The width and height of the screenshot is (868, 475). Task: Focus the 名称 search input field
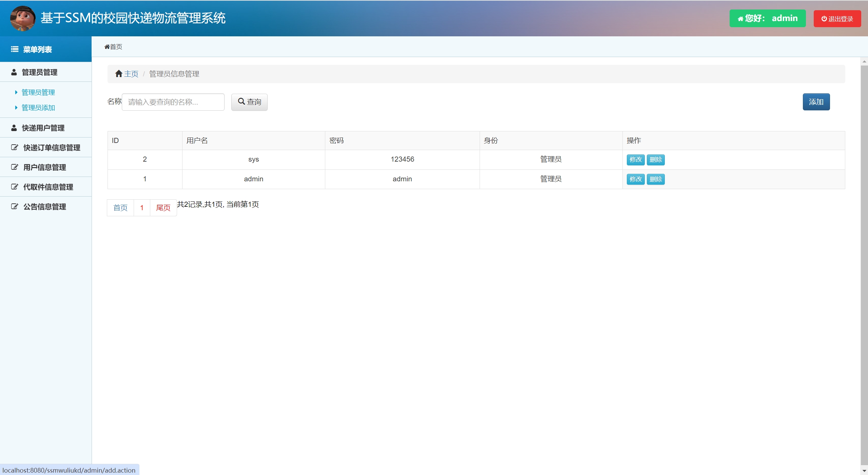click(173, 102)
